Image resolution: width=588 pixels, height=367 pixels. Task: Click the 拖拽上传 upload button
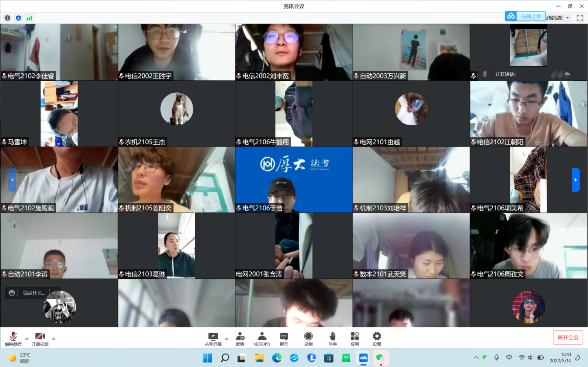[531, 16]
